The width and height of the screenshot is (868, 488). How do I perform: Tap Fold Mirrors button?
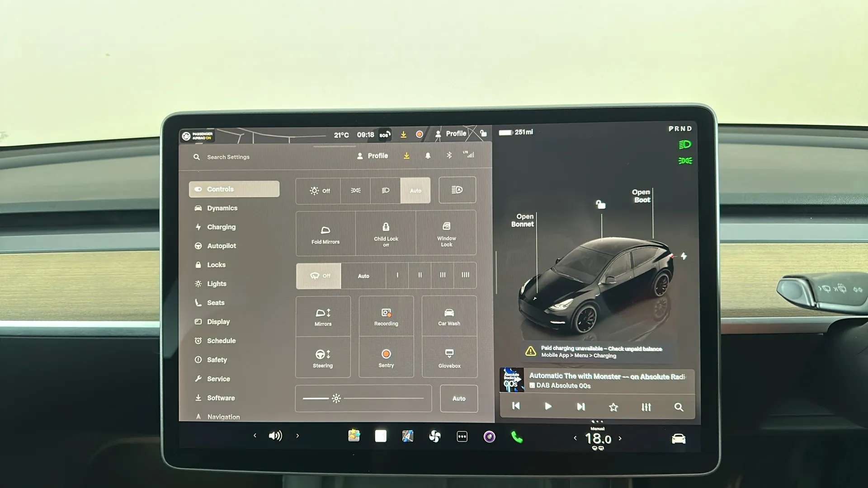point(325,234)
